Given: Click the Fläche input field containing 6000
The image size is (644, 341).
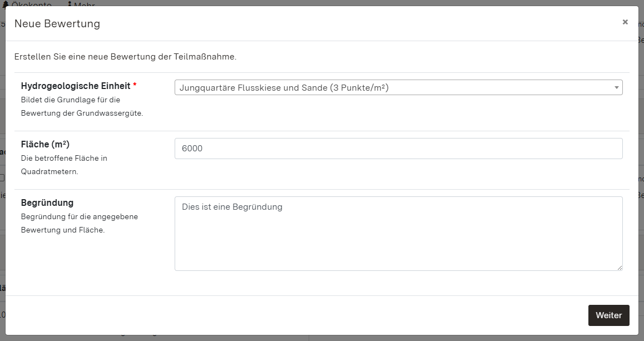Looking at the screenshot, I should tap(398, 149).
